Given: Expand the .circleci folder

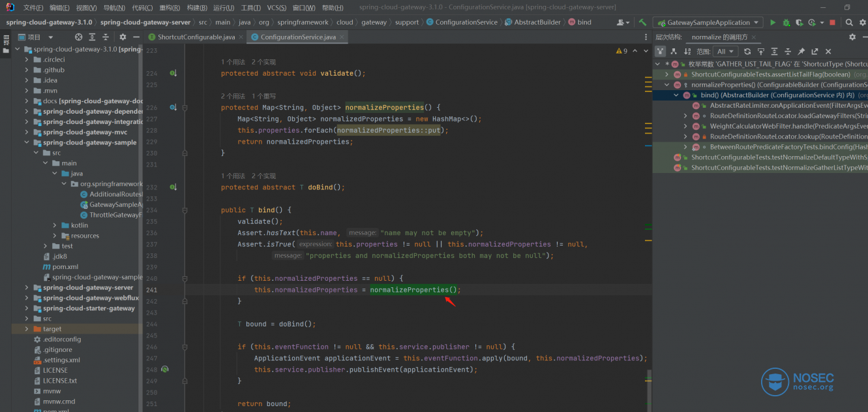Looking at the screenshot, I should [27, 59].
